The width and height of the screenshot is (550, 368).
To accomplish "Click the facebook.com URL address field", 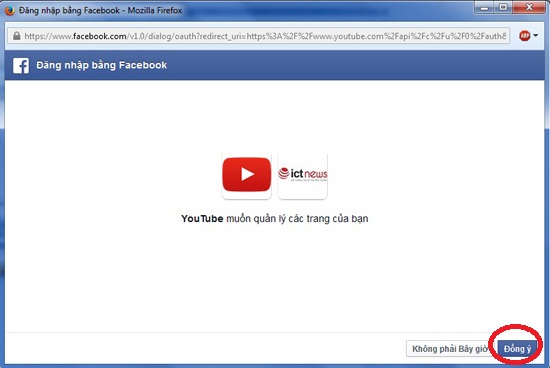I will point(259,36).
